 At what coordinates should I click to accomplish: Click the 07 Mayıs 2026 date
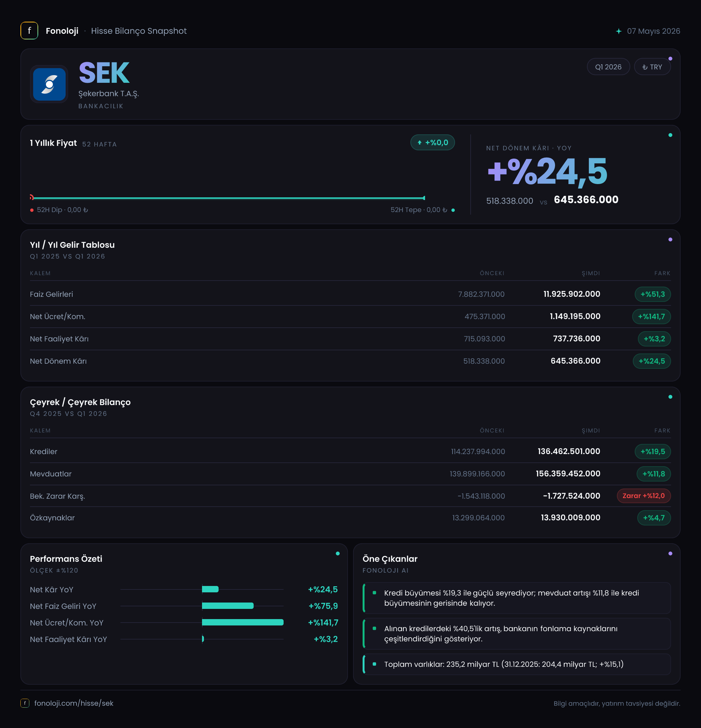click(654, 31)
